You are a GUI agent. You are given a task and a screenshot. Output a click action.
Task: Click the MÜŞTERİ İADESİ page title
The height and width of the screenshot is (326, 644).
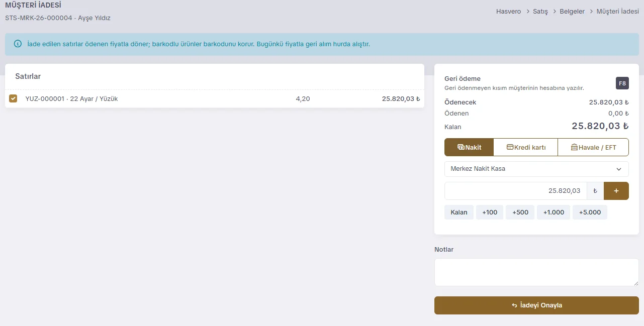(33, 6)
